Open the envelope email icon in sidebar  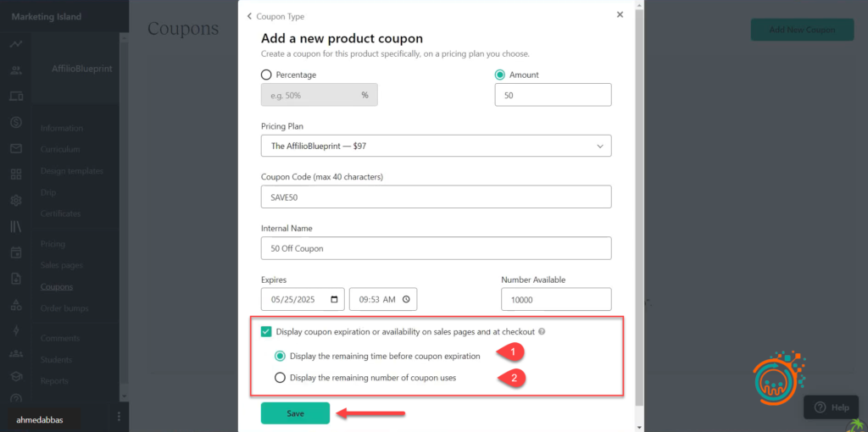pyautogui.click(x=16, y=149)
